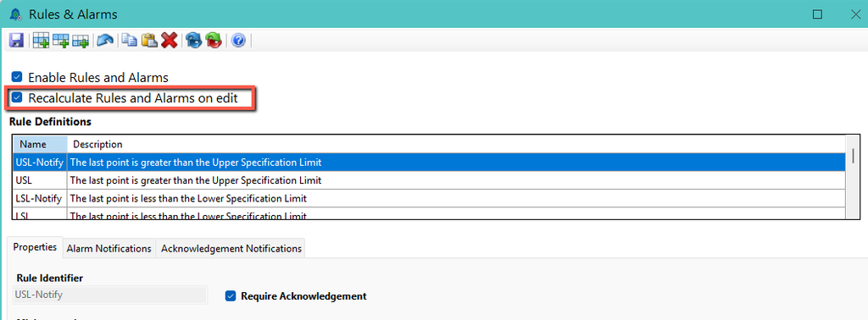868x320 pixels.
Task: Click the Paste clipboard icon
Action: (x=149, y=41)
